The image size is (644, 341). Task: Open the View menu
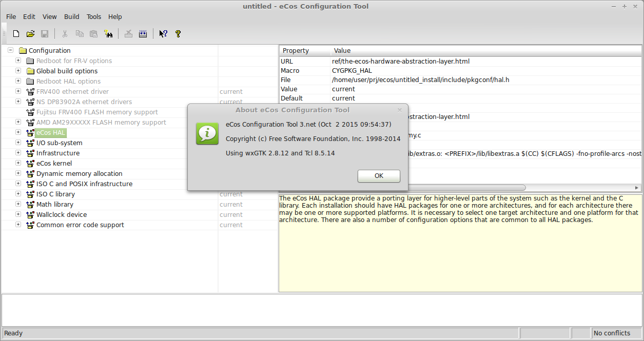pyautogui.click(x=50, y=17)
